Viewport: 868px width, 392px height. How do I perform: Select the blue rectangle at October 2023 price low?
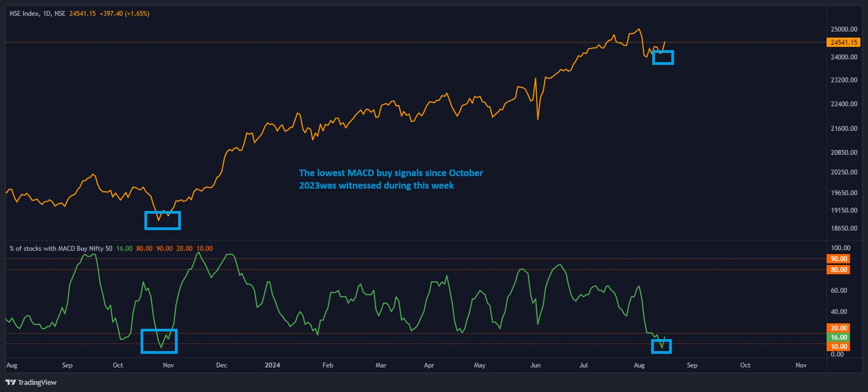click(162, 220)
